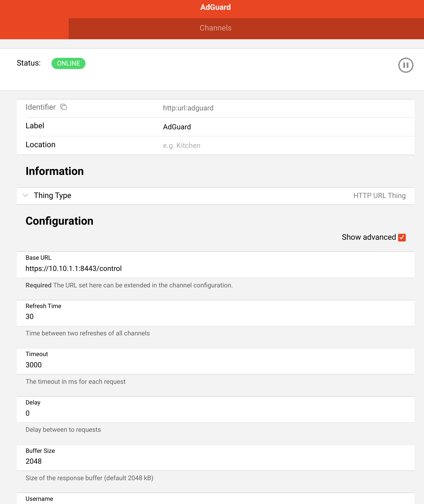Copy the thing identifier

click(x=63, y=107)
